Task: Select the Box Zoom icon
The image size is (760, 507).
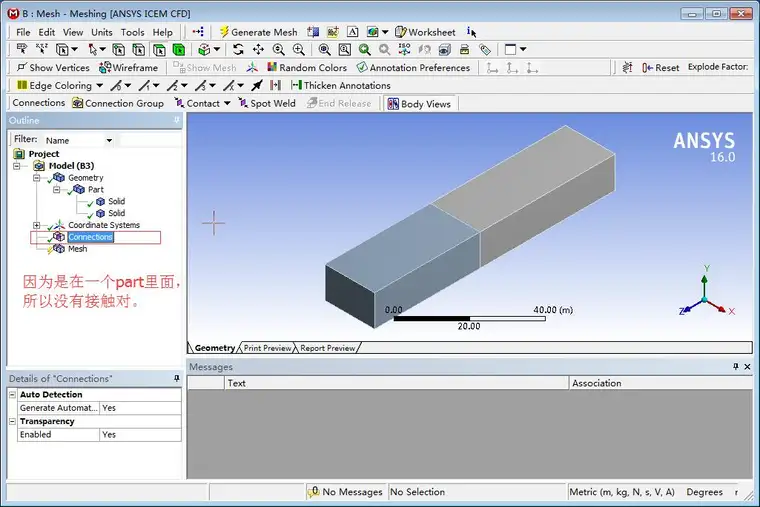Action: [299, 49]
